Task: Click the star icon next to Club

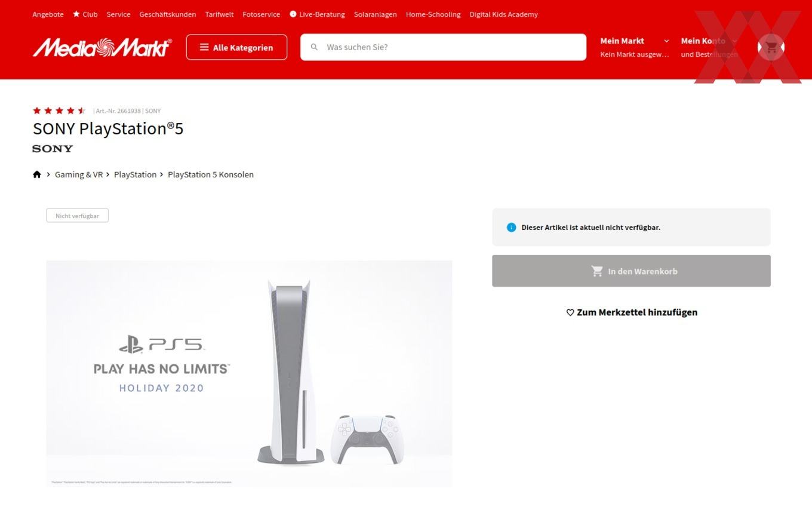Action: pyautogui.click(x=76, y=14)
